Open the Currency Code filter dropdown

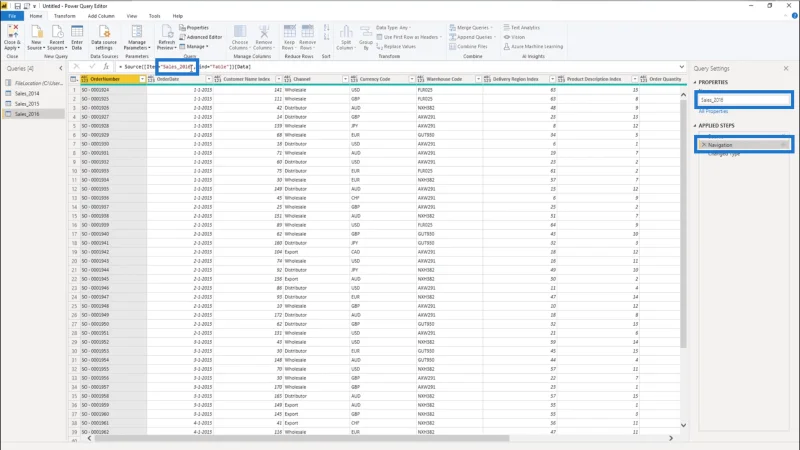click(x=412, y=79)
